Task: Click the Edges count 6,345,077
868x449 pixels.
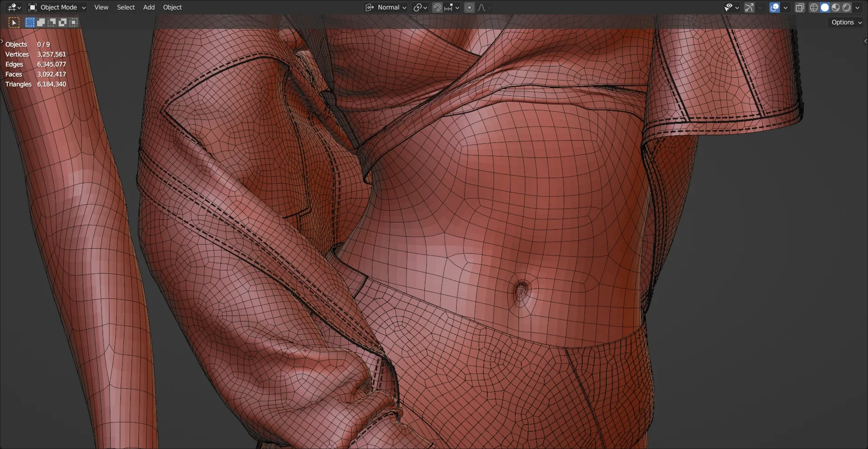Action: [52, 64]
